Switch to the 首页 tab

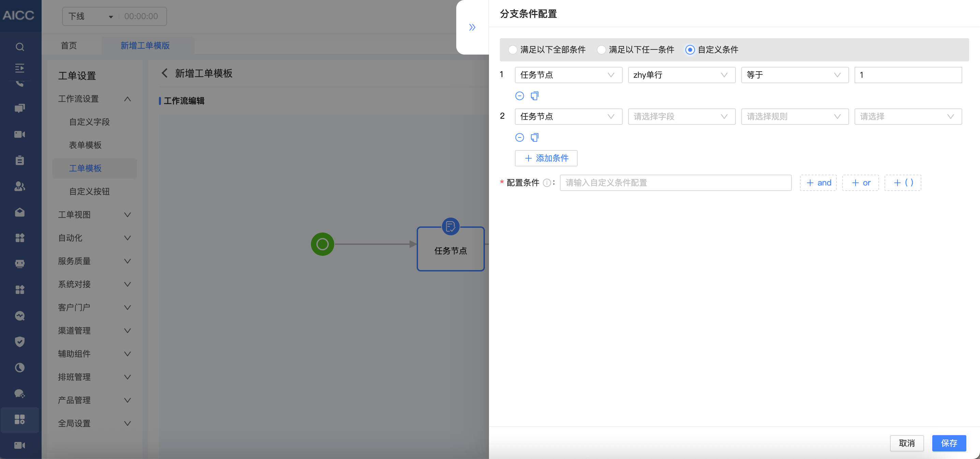69,46
